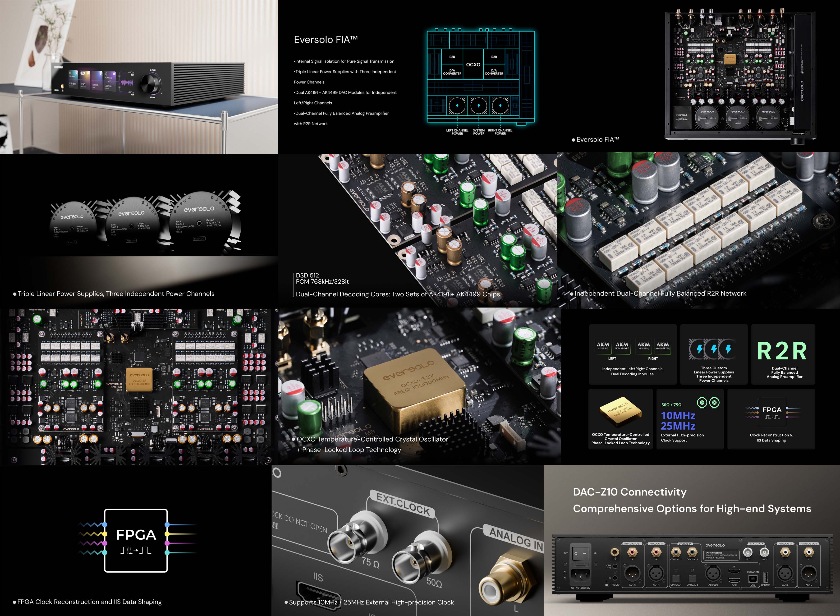Click the Left Channel Power transformer in diagram
This screenshot has width=840, height=616.
457,106
